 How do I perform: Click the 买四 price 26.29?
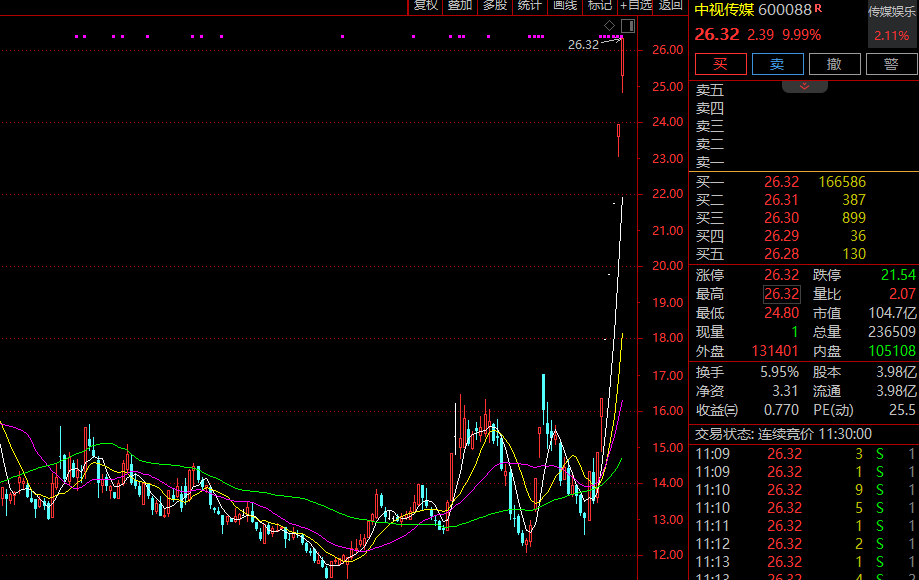click(x=781, y=236)
